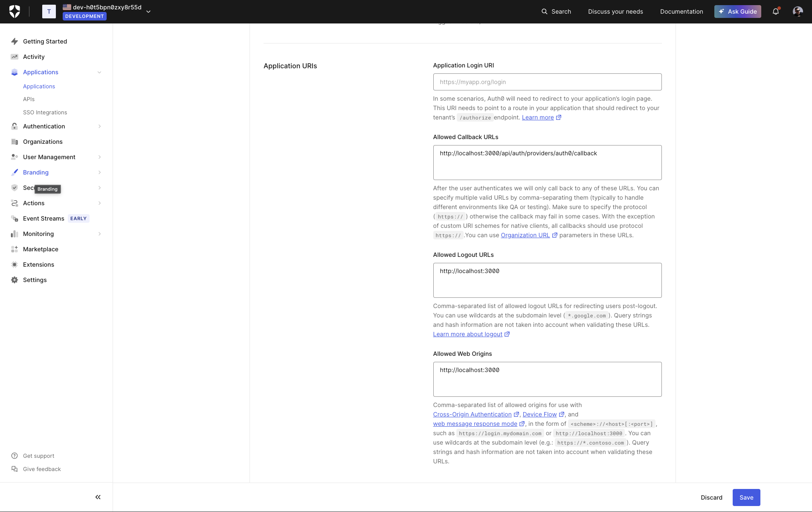Click the Allowed Web Origins textarea
812x512 pixels.
coord(547,379)
